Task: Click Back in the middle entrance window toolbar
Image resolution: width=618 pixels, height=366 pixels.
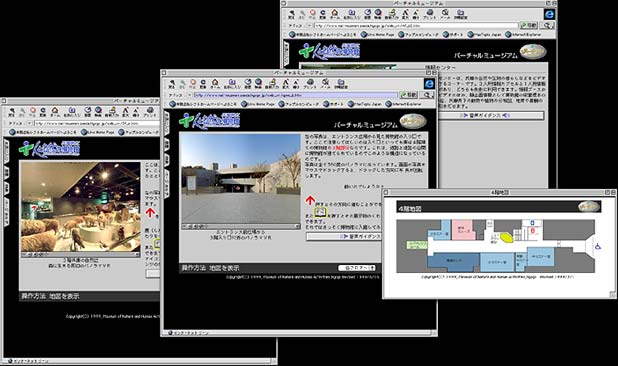Action: 171,84
